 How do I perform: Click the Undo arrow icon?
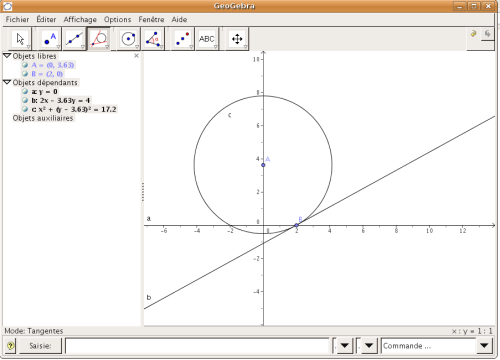click(x=473, y=34)
